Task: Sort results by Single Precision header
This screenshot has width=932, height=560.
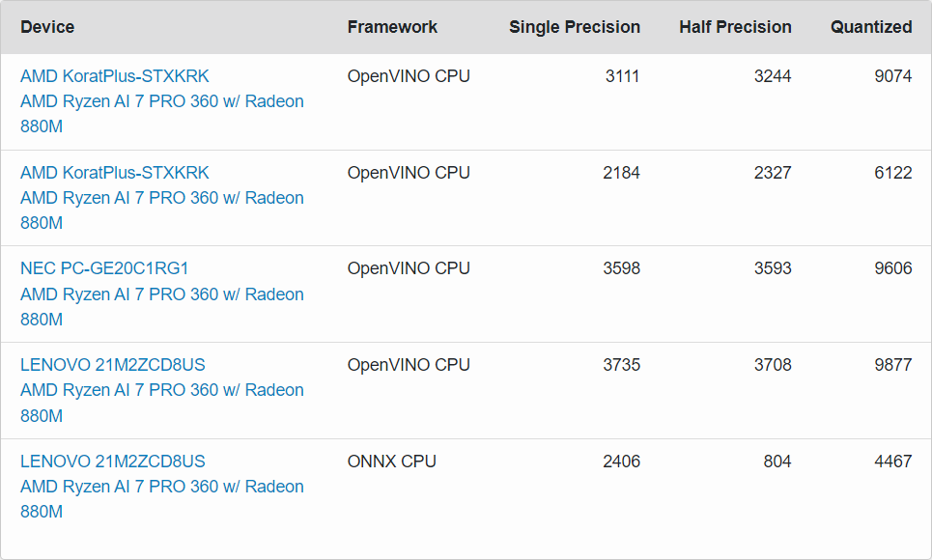Action: pos(575,27)
